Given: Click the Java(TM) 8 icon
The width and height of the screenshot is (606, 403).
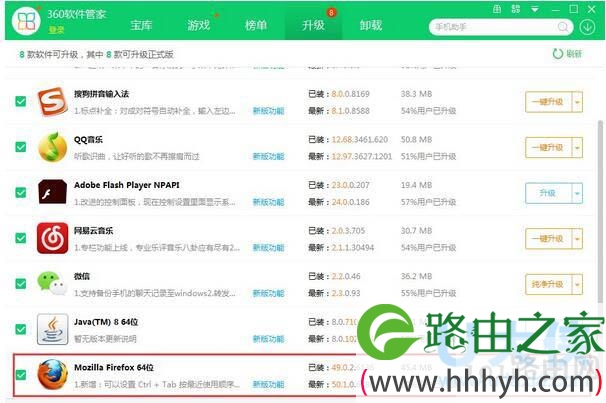Looking at the screenshot, I should pos(53,329).
